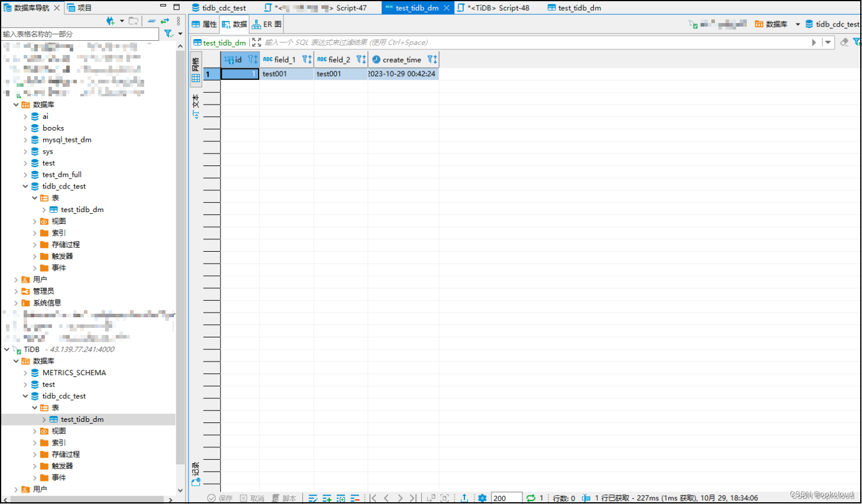Go to next row arrow icon
Screen dimensions: 862x504
(x=400, y=498)
